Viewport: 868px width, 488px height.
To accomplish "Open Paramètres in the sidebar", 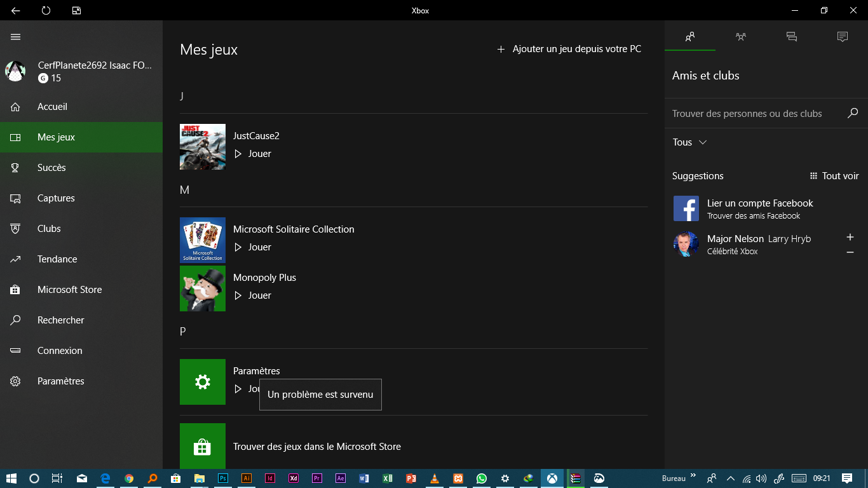I will pyautogui.click(x=81, y=381).
